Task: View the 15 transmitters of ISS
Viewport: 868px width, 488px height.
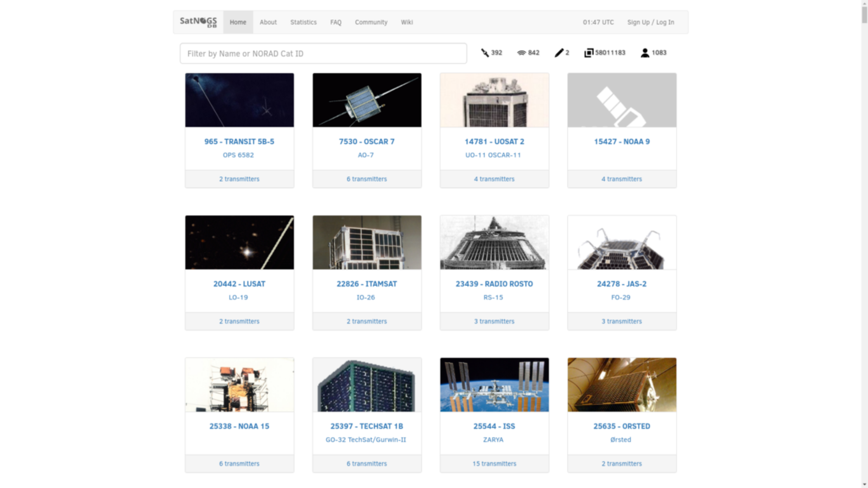Action: point(494,463)
